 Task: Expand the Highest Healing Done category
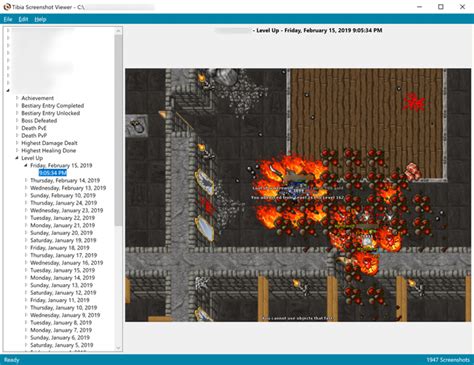tap(17, 150)
